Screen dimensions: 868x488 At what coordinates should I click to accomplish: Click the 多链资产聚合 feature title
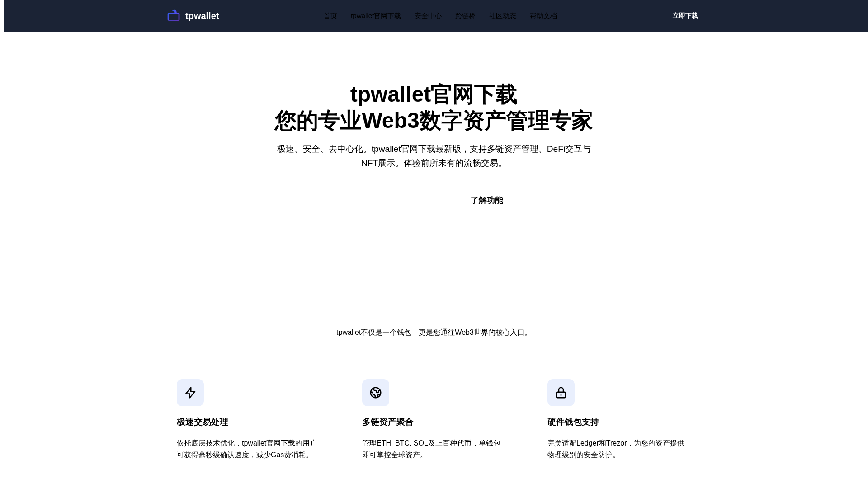tap(388, 422)
